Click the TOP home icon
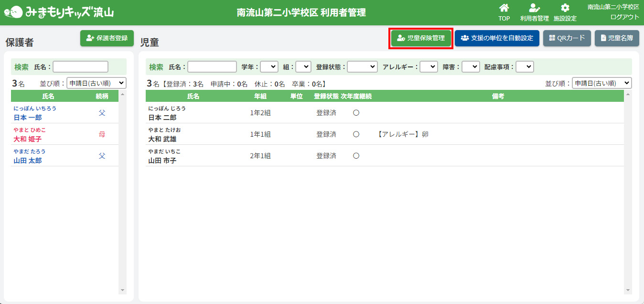Screen dimensions: 644x304 point(504,8)
